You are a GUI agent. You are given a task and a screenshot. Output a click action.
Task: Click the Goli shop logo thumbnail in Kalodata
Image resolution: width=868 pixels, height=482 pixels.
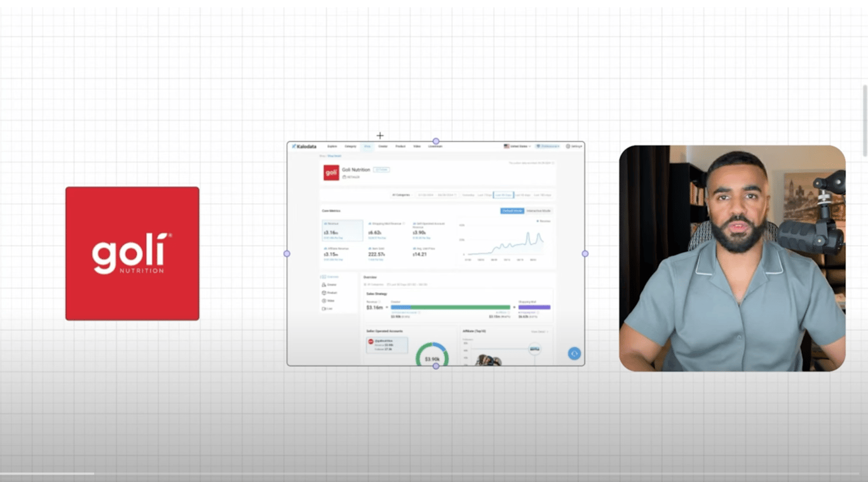click(331, 173)
